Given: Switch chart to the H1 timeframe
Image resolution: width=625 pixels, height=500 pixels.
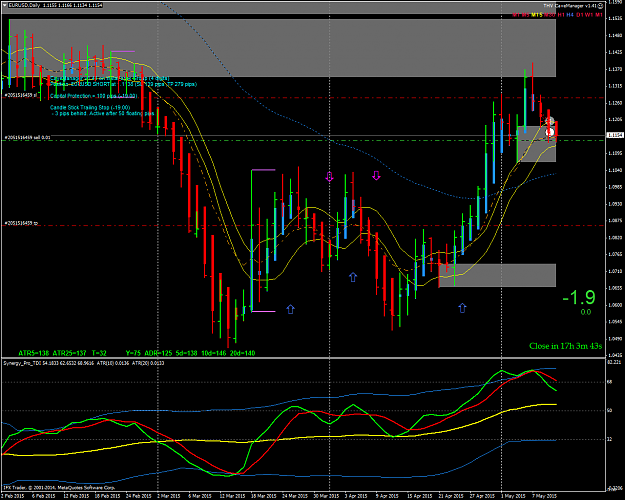Looking at the screenshot, I should coord(561,15).
